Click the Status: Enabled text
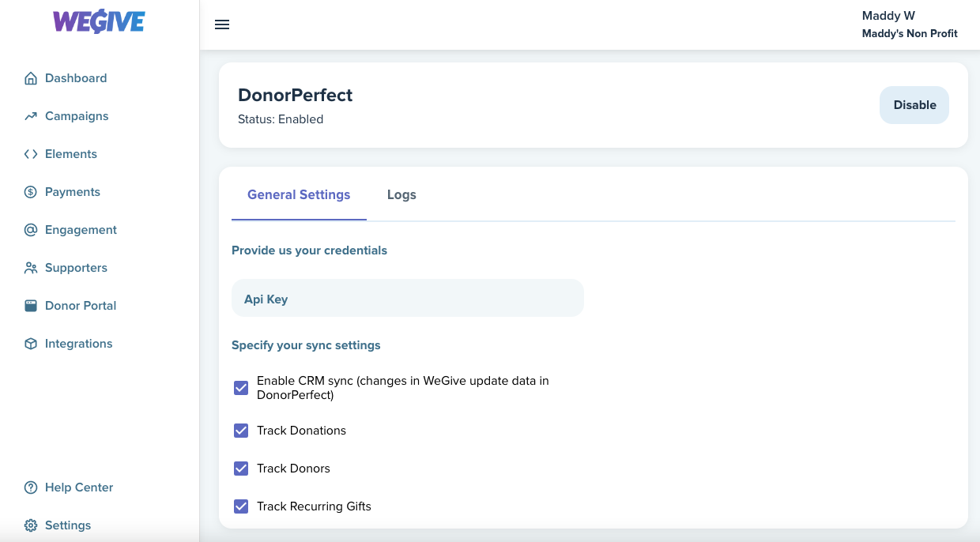This screenshot has width=980, height=542. 281,119
